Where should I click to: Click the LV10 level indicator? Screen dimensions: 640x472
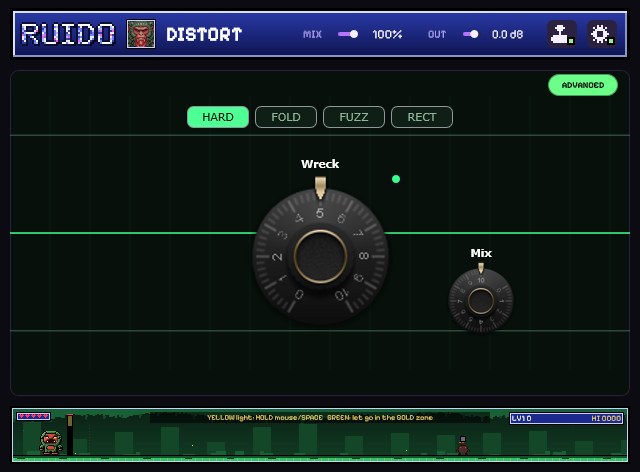(521, 419)
